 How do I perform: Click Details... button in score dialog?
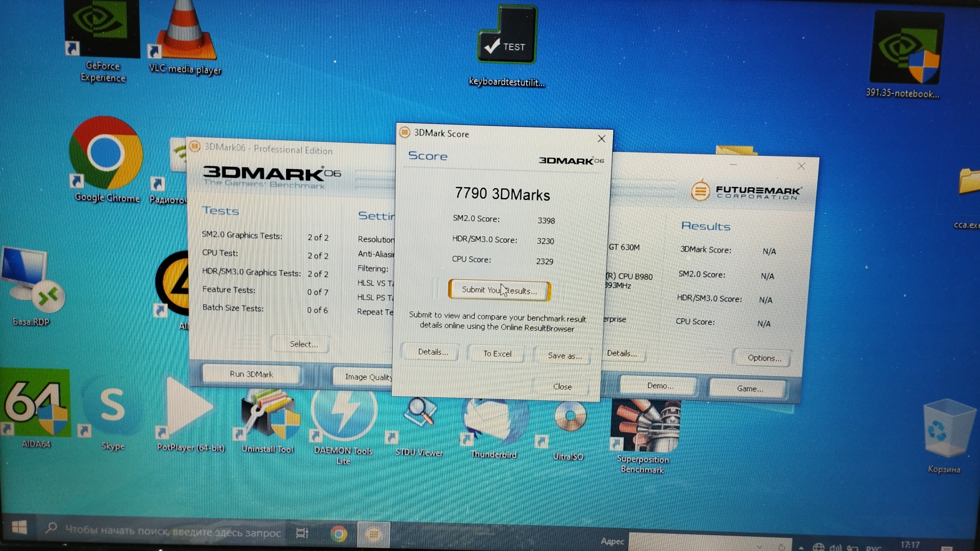tap(433, 352)
